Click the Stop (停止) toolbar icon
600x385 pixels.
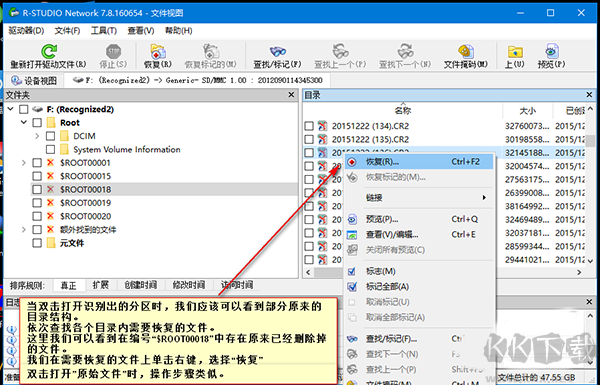point(113,51)
